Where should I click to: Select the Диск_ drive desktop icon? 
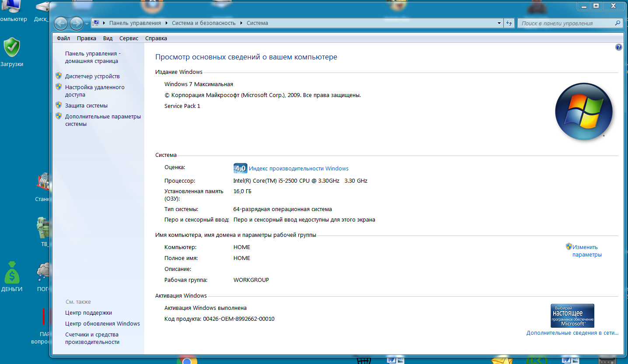[x=41, y=12]
